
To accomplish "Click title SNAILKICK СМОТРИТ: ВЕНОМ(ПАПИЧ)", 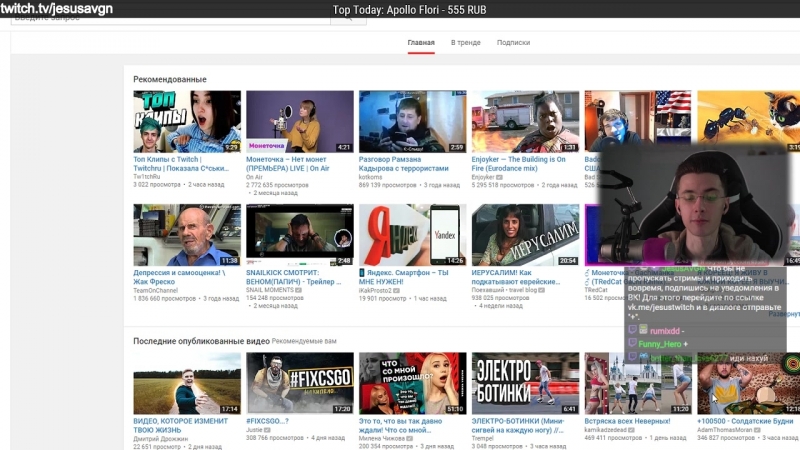I will point(293,277).
